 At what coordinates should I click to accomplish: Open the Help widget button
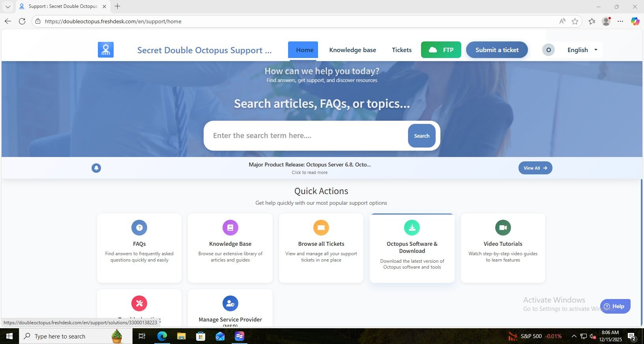(615, 306)
